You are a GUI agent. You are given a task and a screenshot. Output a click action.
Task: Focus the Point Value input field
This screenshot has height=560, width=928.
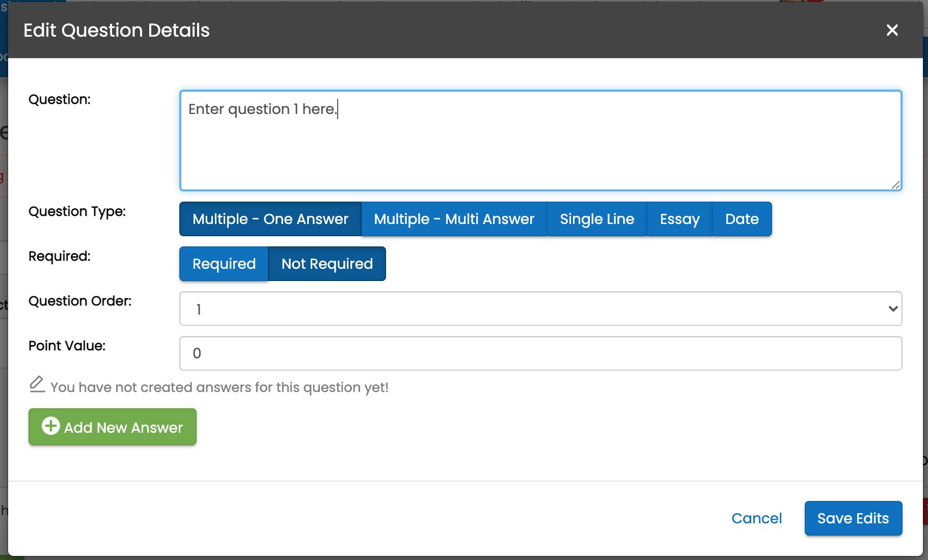pos(540,353)
